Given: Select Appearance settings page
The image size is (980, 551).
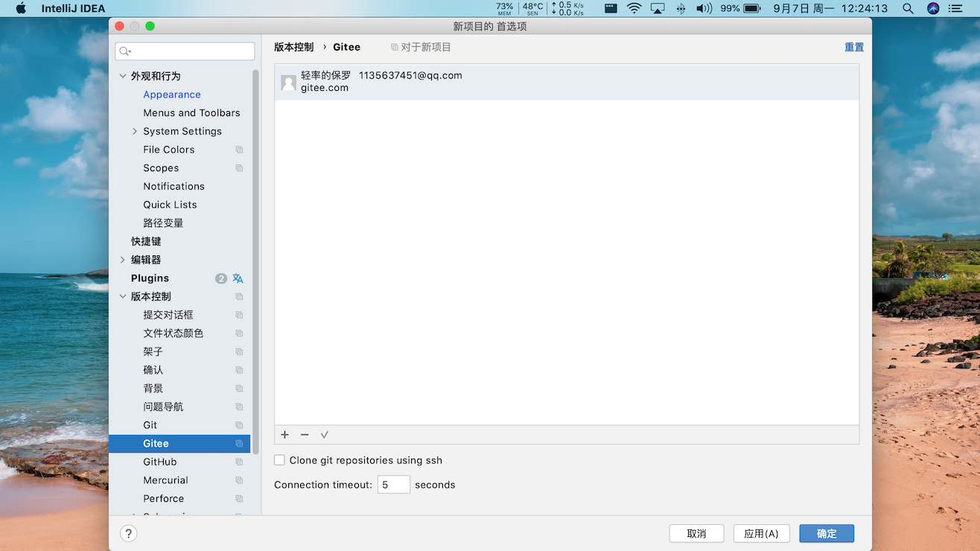Looking at the screenshot, I should (x=172, y=95).
